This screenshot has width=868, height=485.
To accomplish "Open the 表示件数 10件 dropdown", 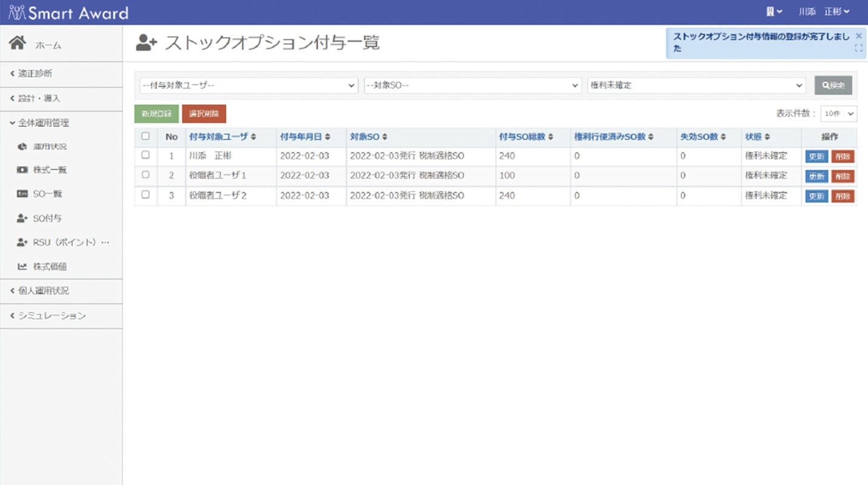I will coord(839,113).
